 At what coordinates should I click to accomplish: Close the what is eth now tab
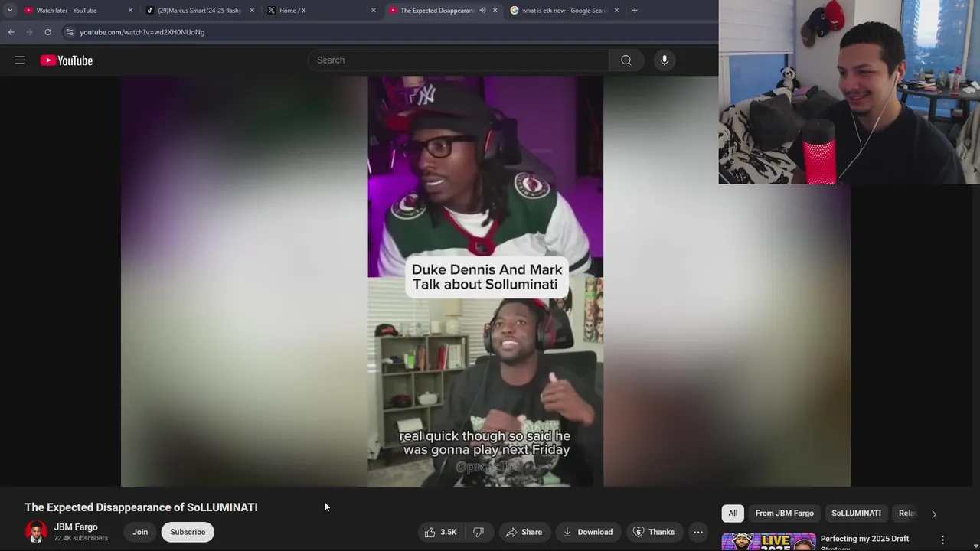(x=616, y=11)
